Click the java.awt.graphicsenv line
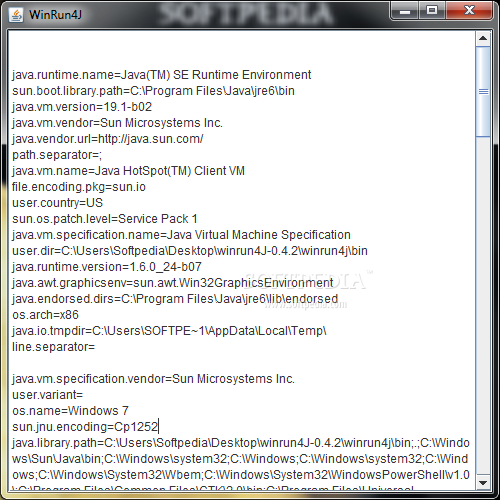The image size is (500, 500). pyautogui.click(x=173, y=283)
